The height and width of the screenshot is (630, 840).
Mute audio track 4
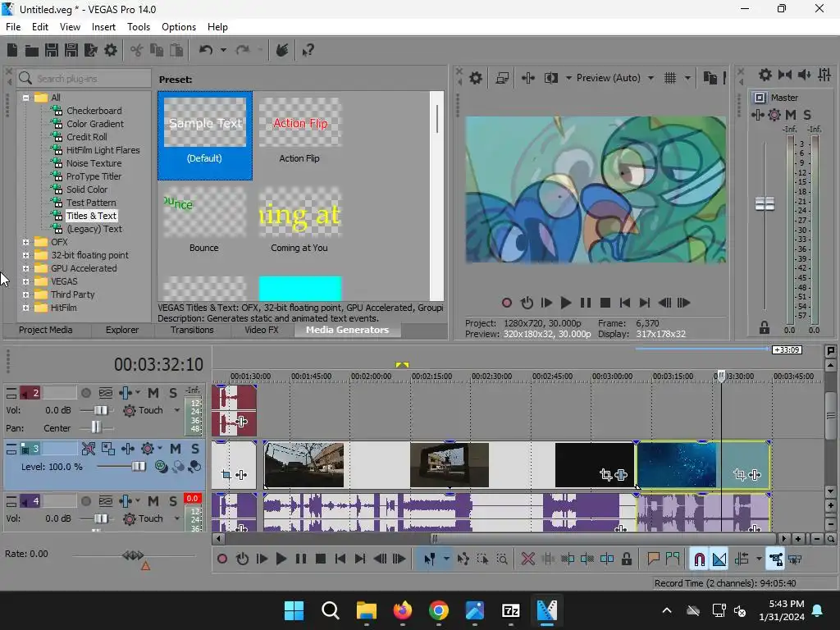pos(153,501)
